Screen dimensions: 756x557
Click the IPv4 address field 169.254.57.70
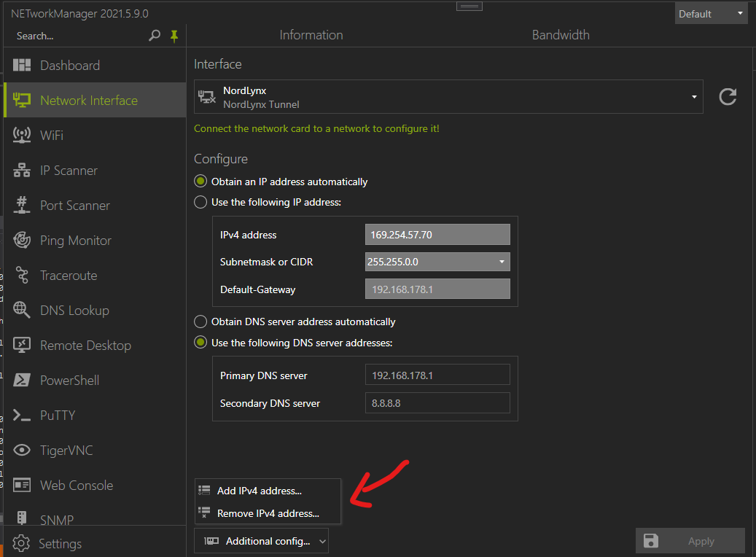tap(437, 234)
